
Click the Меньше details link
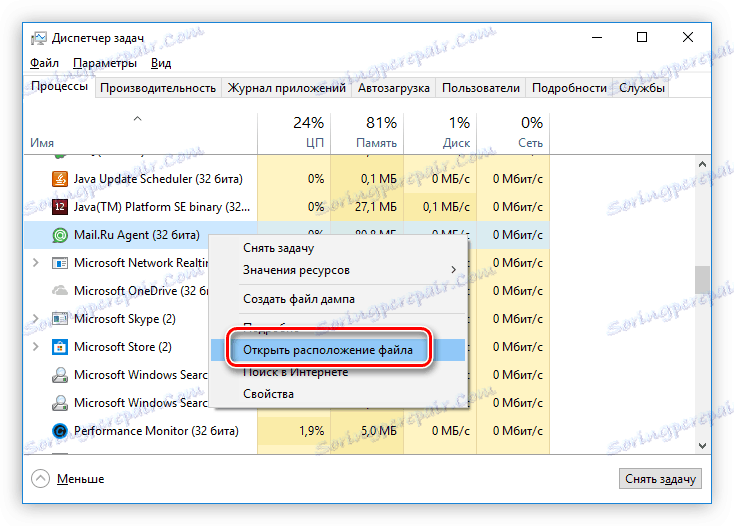pos(81,479)
